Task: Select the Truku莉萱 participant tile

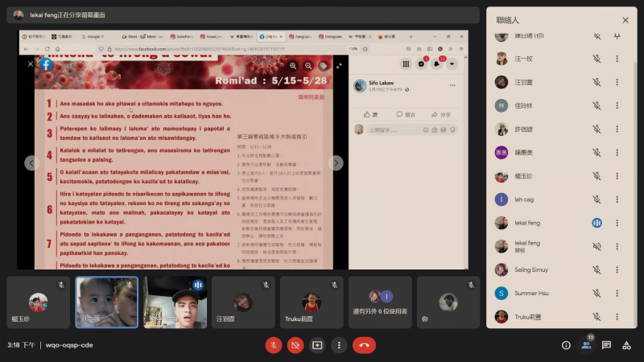Action: (x=312, y=302)
